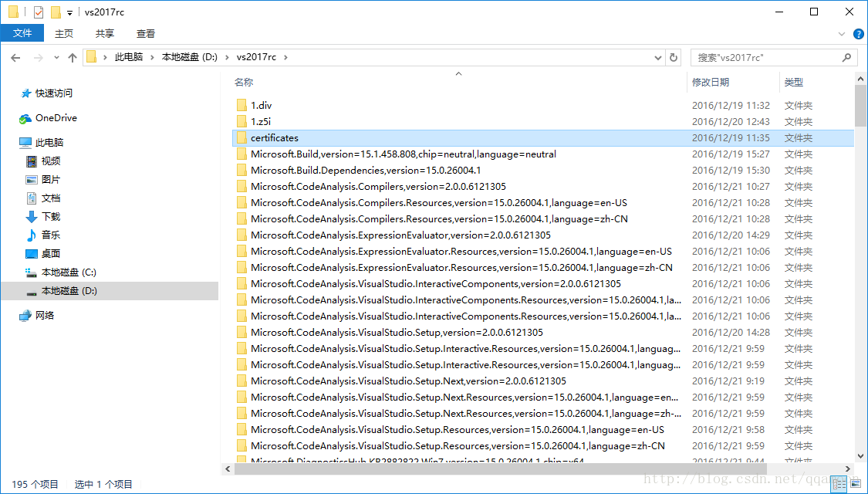Go up one level with up arrow
The height and width of the screenshot is (494, 868).
pos(72,58)
